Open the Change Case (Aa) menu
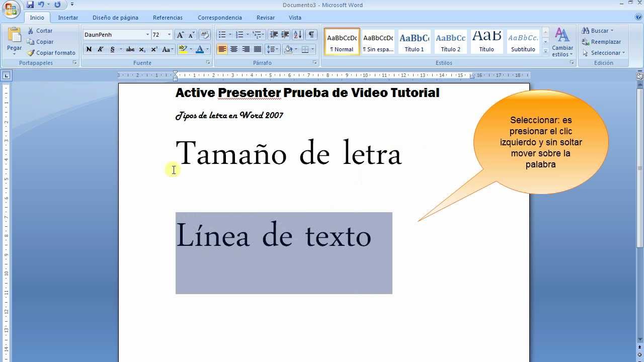Screen dimensions: 644x362 tap(167, 49)
